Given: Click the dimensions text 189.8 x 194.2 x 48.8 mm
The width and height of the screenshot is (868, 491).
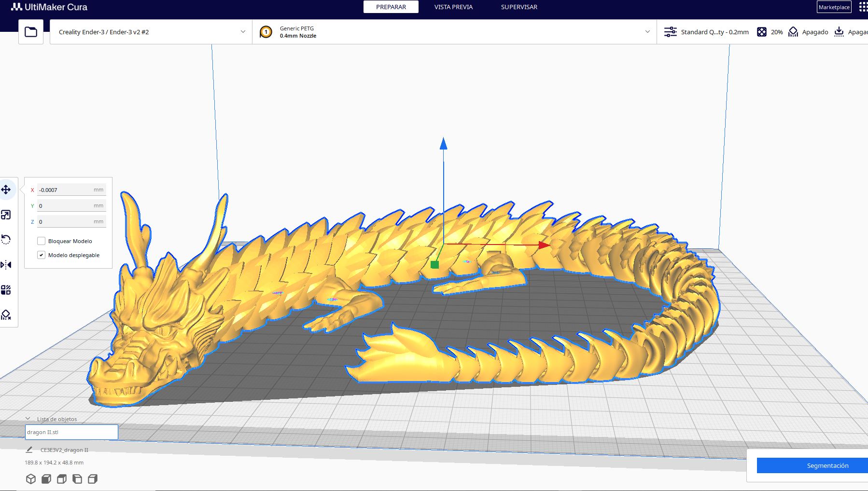Looking at the screenshot, I should 54,463.
